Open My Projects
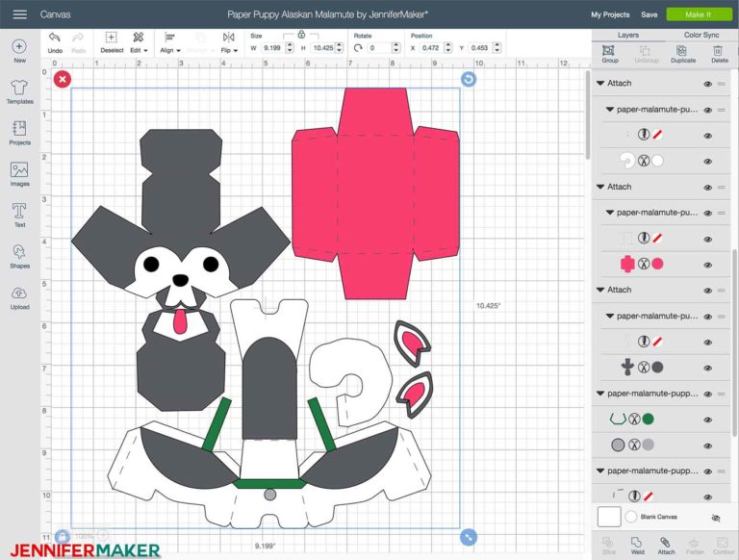This screenshot has height=560, width=739. (x=610, y=14)
